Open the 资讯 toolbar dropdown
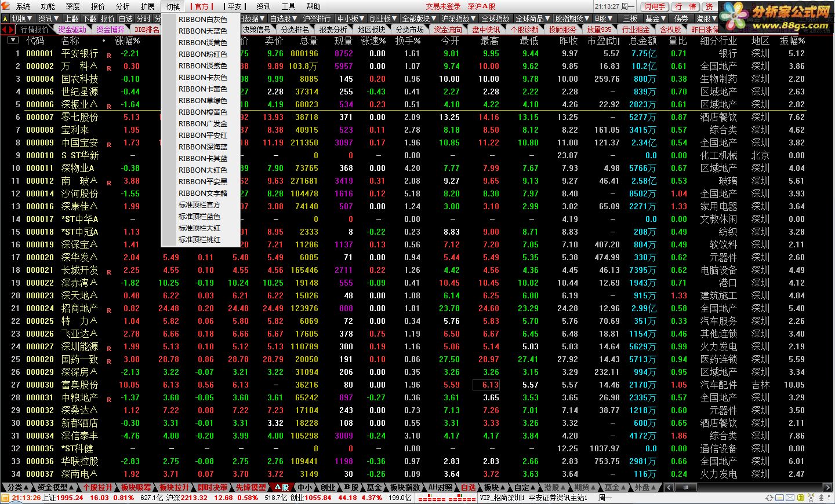Screen dimensions: 835x504 point(48,19)
